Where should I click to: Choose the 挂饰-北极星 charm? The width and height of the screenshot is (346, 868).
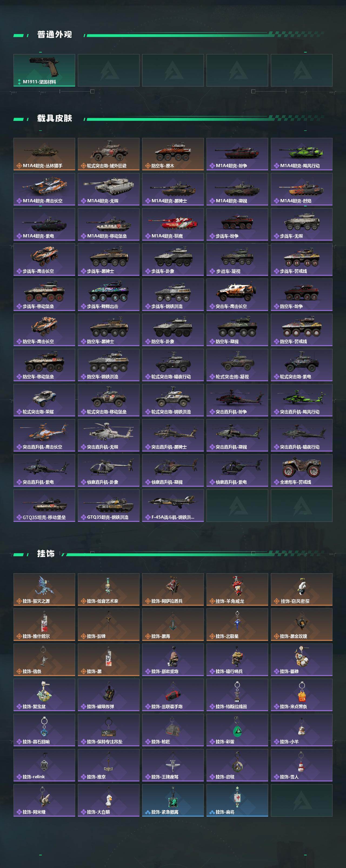(x=237, y=625)
